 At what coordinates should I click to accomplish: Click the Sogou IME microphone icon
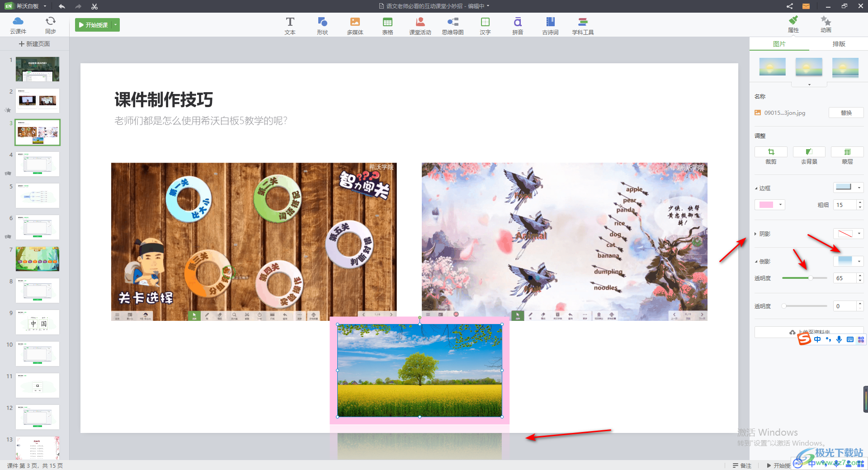tap(839, 339)
